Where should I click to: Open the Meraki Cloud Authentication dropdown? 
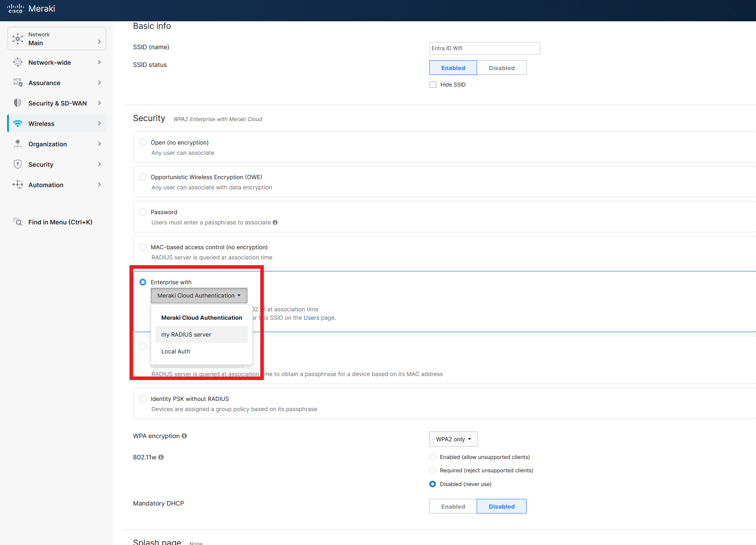[199, 296]
